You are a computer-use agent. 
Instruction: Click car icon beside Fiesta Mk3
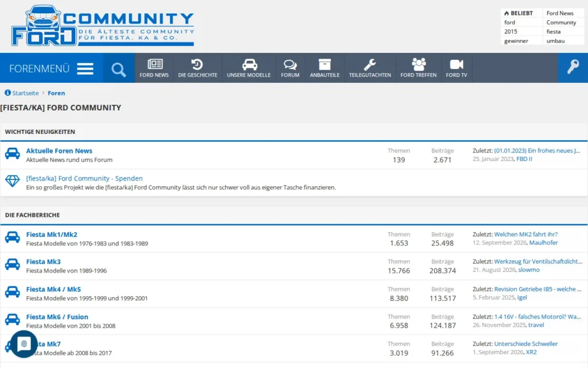point(13,264)
